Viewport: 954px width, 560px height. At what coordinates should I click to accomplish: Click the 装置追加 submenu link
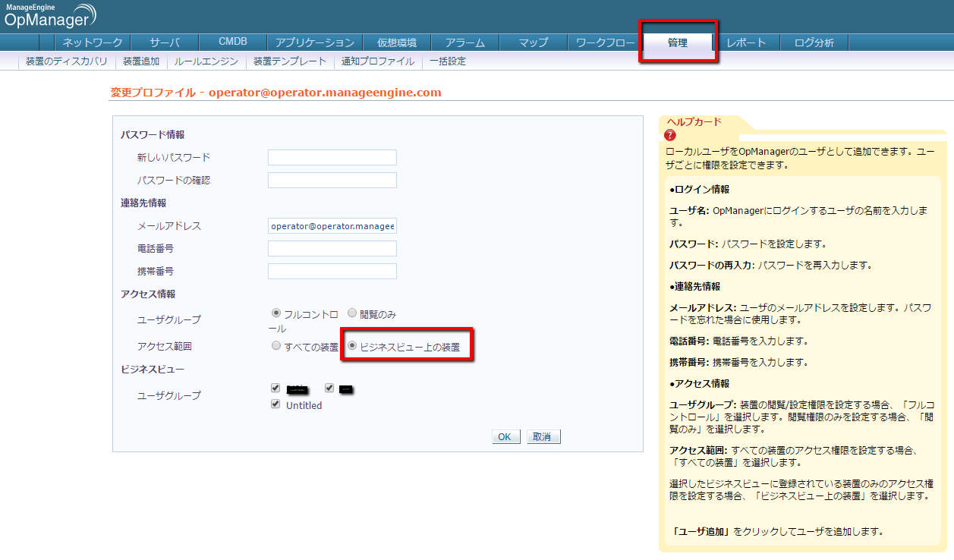pos(141,61)
